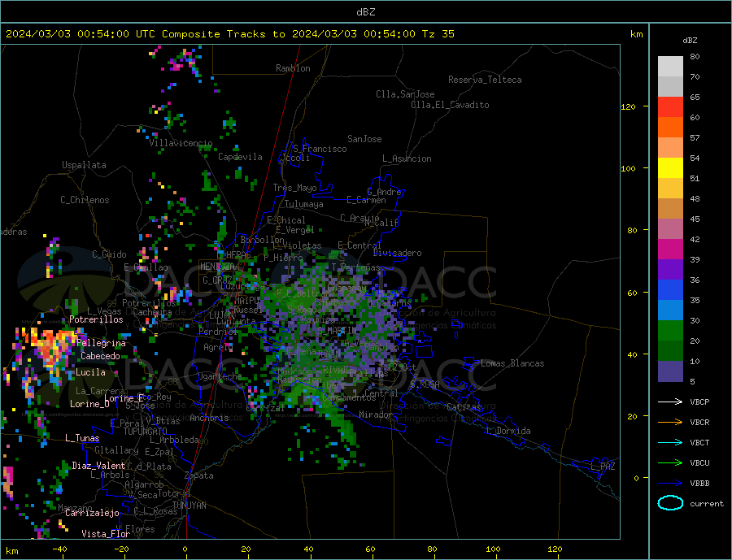Image resolution: width=732 pixels, height=560 pixels.
Task: Click the VBCP legend label
Action: point(699,402)
